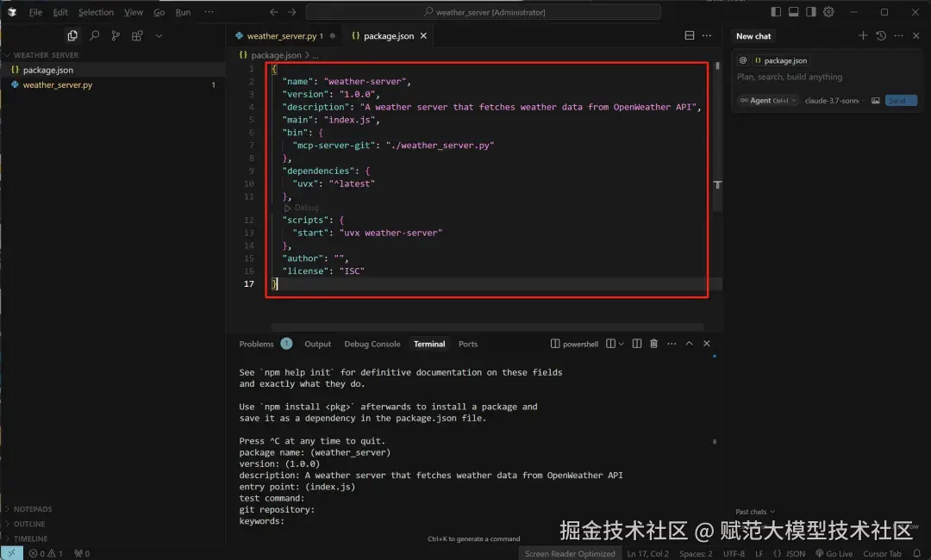The width and height of the screenshot is (931, 560).
Task: Open the Search view icon
Action: (x=94, y=35)
